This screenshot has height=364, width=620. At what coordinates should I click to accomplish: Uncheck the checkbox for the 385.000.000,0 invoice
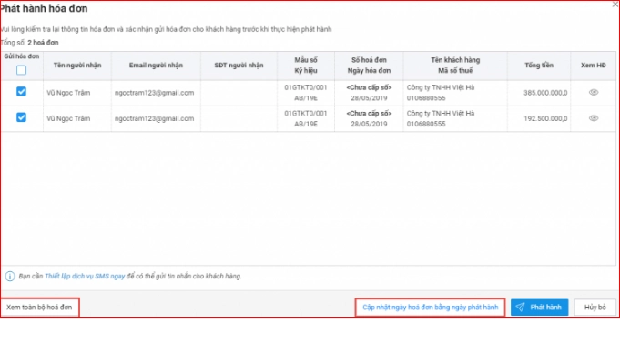point(21,92)
